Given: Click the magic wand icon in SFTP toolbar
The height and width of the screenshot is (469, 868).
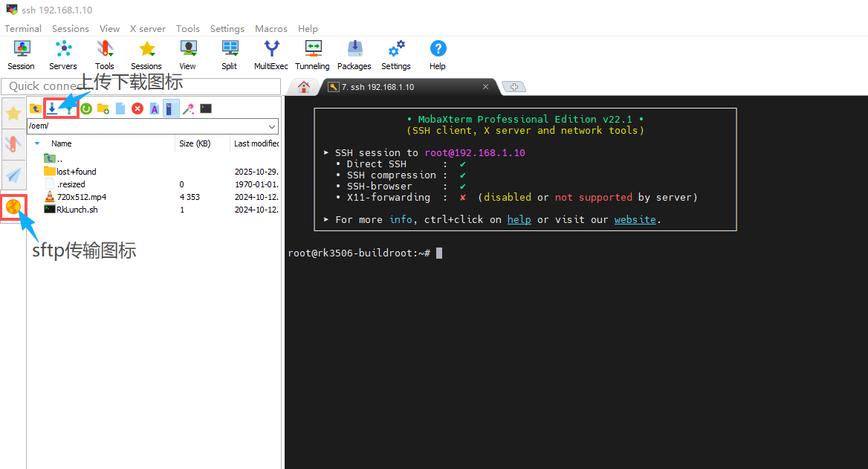Looking at the screenshot, I should [189, 109].
